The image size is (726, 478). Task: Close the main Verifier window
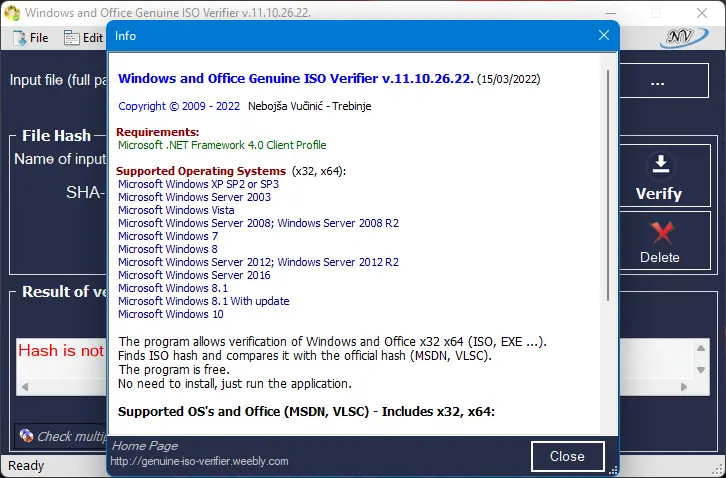click(x=702, y=13)
